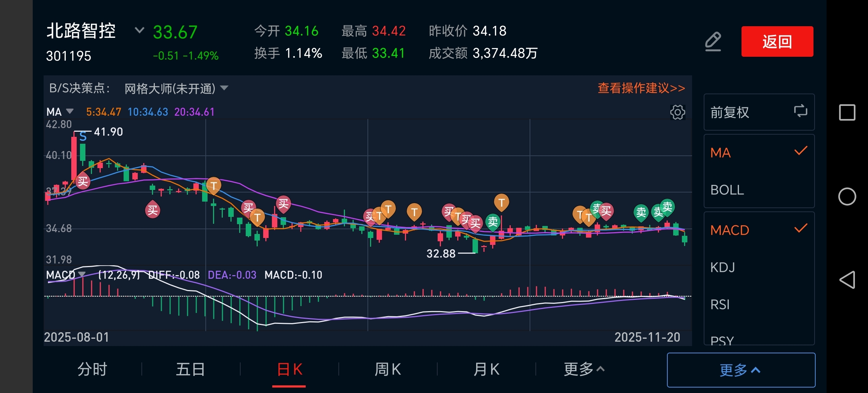Viewport: 868px width, 393px height.
Task: Expand stock name dropdown chevron
Action: coord(139,30)
